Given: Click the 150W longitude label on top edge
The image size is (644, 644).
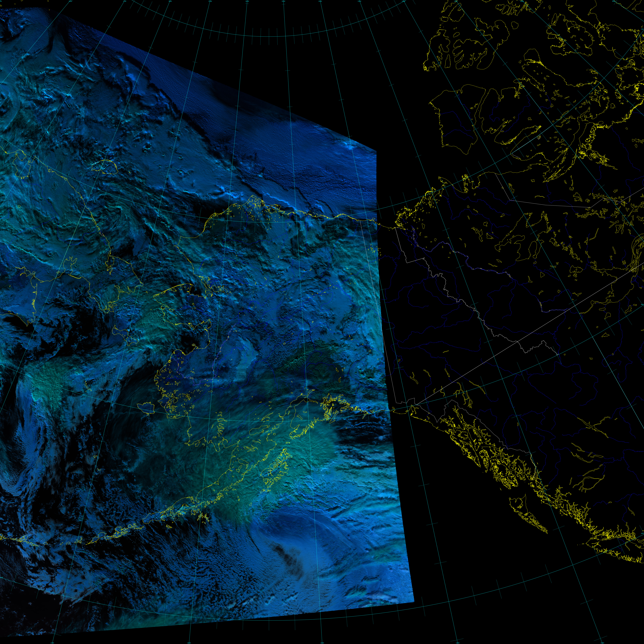Looking at the screenshot, I should pyautogui.click(x=283, y=1).
